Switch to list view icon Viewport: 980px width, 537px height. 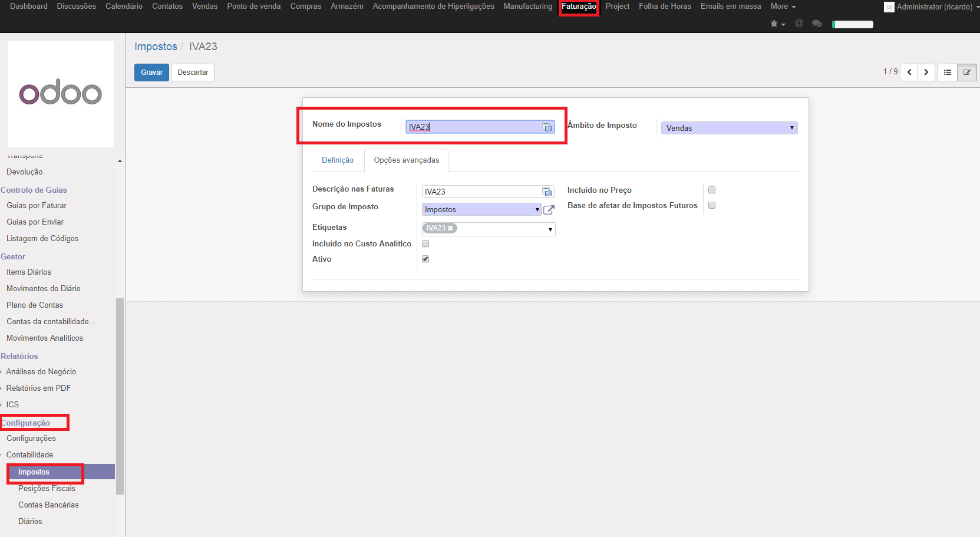click(948, 73)
